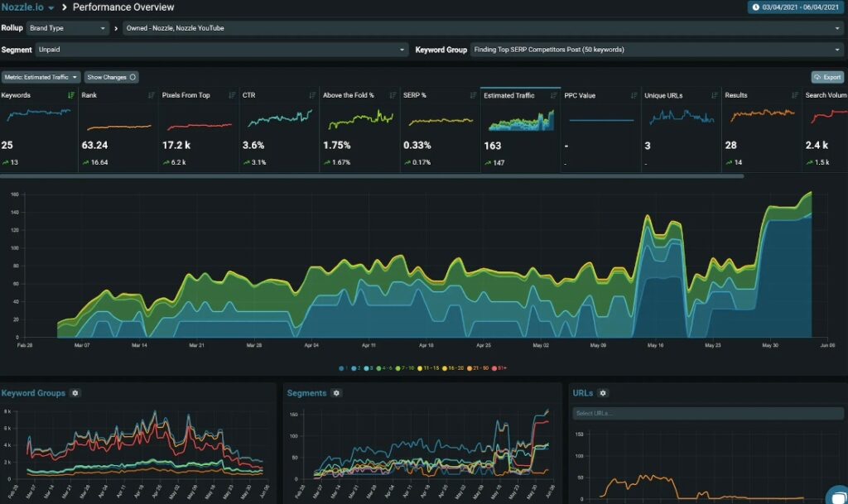Click the Performance Overview breadcrumb
This screenshot has height=504, width=848.
(123, 7)
